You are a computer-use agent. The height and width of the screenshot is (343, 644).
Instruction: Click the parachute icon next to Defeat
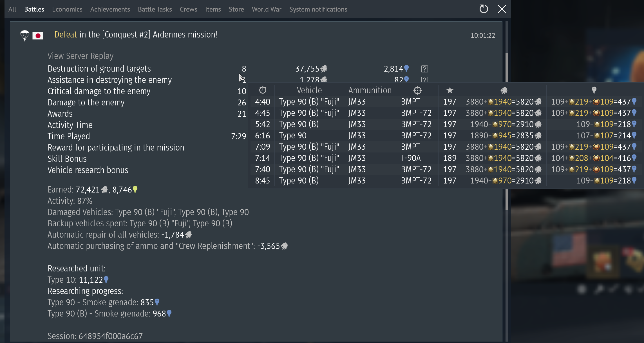tap(25, 36)
